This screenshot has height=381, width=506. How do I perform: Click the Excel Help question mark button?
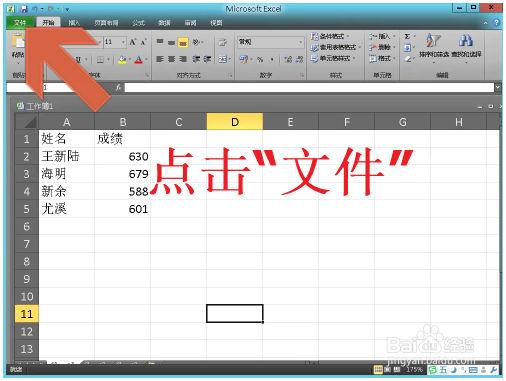point(496,23)
